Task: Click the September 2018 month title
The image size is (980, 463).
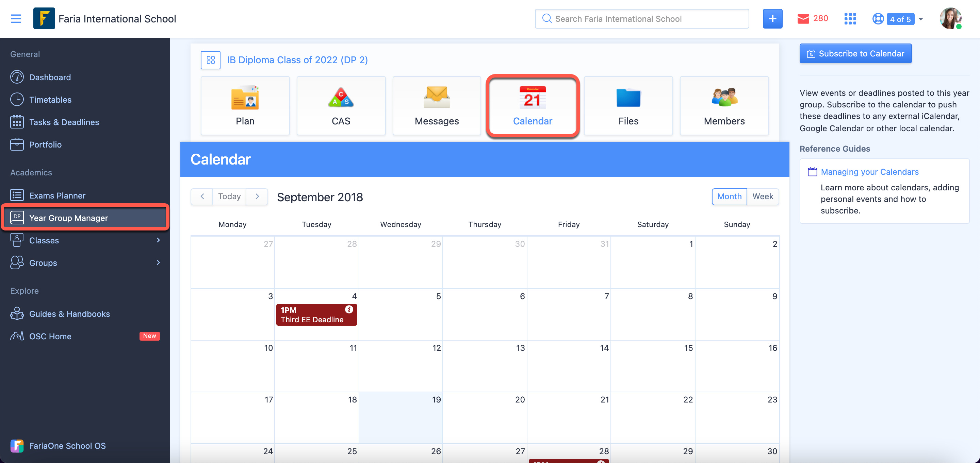Action: pos(320,197)
